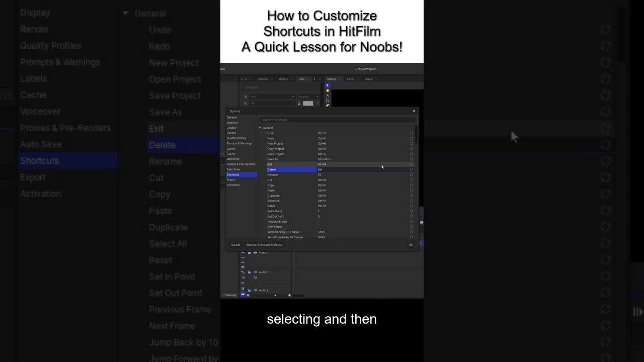Collapse the General shortcuts group
The image size is (644, 362).
pos(260,128)
